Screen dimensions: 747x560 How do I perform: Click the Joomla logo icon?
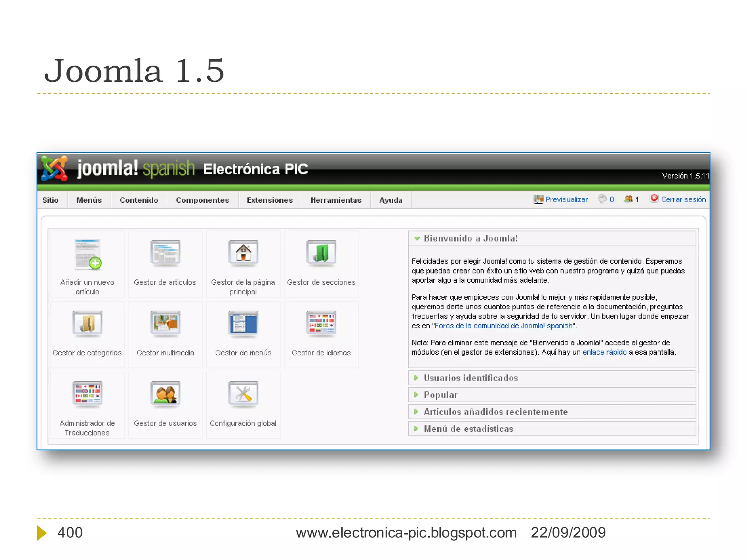(54, 168)
